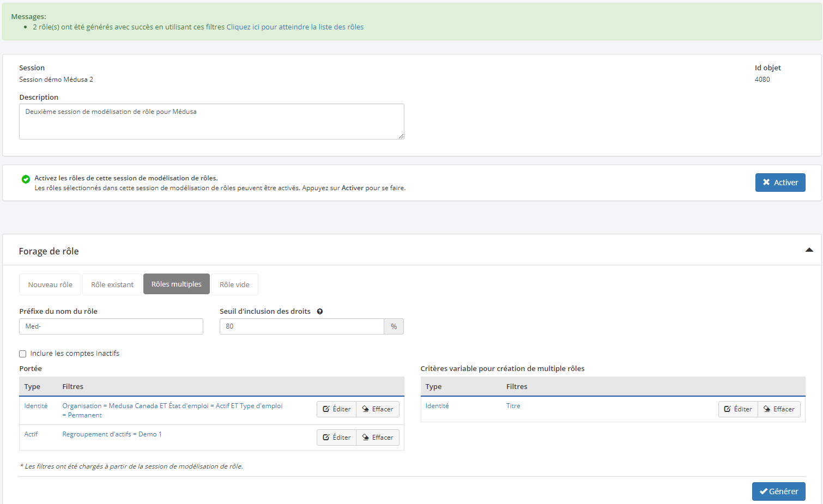This screenshot has height=504, width=823.
Task: Switch to the Rôle vide tab
Action: [234, 284]
